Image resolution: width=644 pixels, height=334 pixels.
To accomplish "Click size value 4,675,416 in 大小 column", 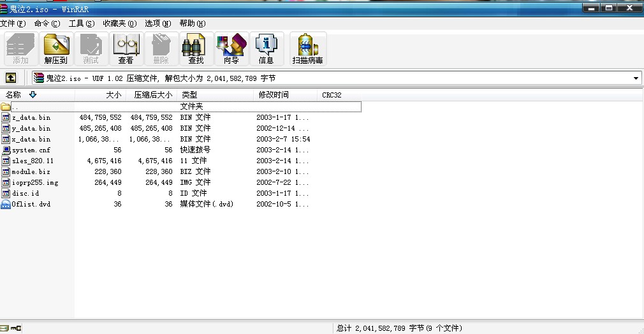I will tap(105, 161).
